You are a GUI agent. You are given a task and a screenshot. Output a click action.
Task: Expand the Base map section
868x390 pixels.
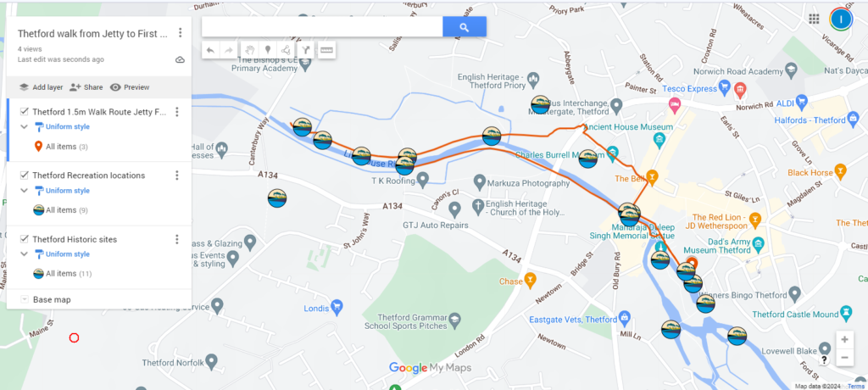[x=24, y=299]
